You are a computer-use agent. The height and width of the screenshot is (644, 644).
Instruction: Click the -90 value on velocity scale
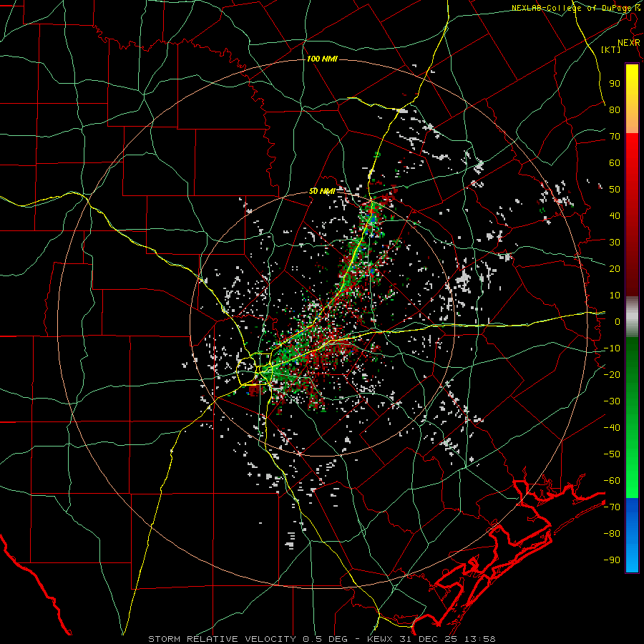point(612,560)
